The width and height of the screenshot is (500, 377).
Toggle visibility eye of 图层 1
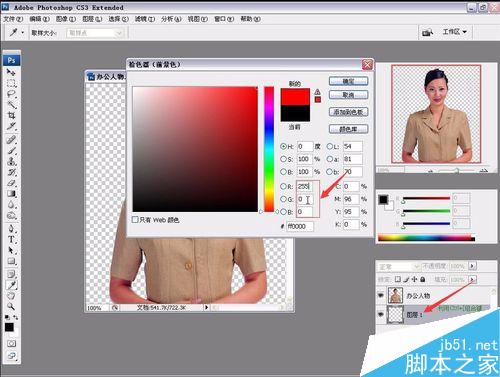(381, 314)
